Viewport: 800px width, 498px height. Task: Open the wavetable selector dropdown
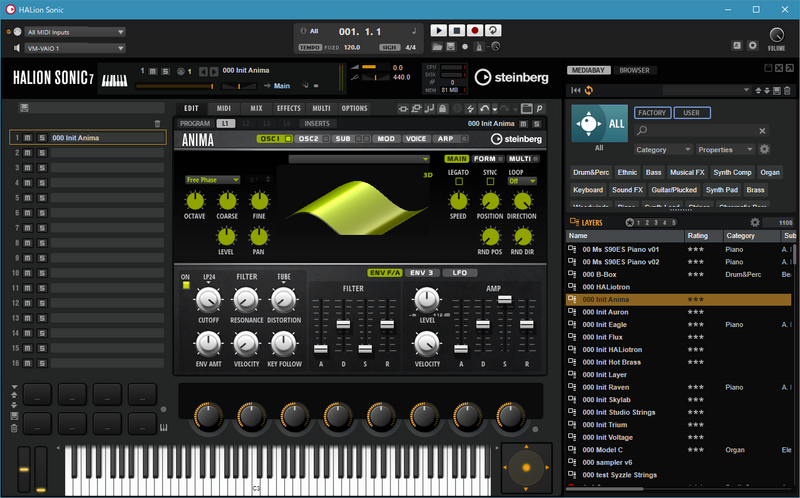tap(359, 159)
